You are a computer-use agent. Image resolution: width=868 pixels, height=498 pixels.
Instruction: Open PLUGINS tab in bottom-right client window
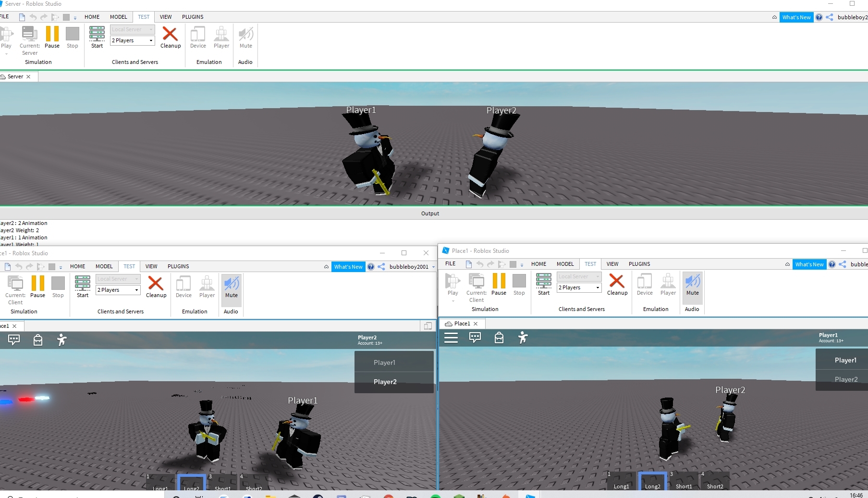pyautogui.click(x=639, y=264)
